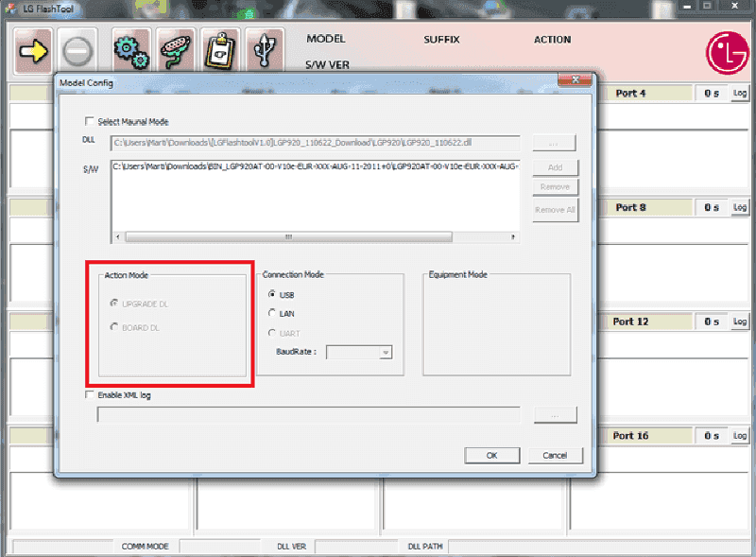This screenshot has height=557, width=756.
Task: Click the DLL path field
Action: pos(316,143)
